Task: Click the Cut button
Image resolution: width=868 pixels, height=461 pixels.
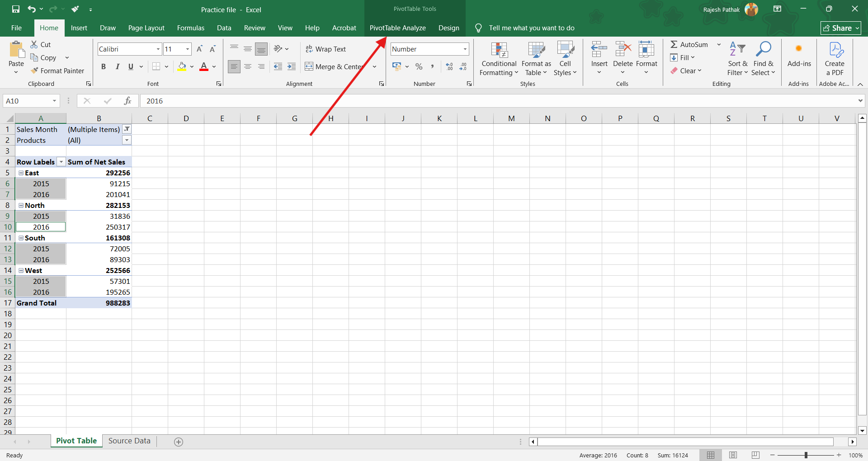Action: (x=41, y=44)
